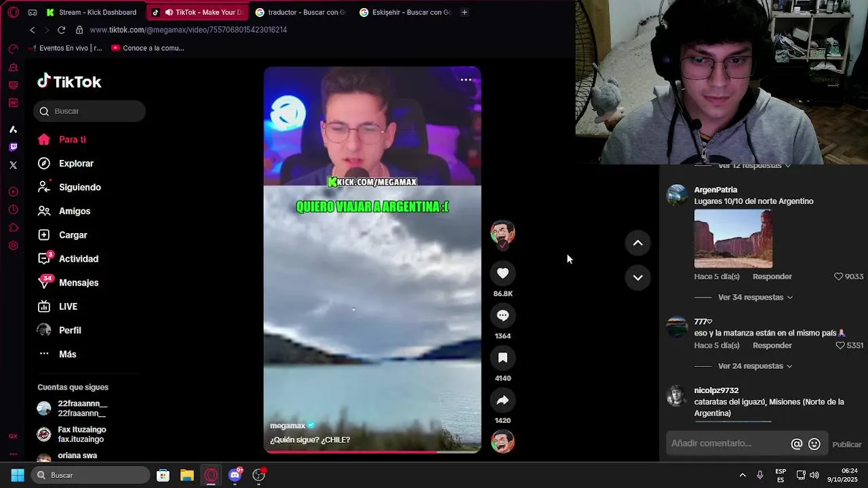Expand 34 replies under ArgenPatria comment
Image resolution: width=868 pixels, height=488 pixels.
pos(755,298)
